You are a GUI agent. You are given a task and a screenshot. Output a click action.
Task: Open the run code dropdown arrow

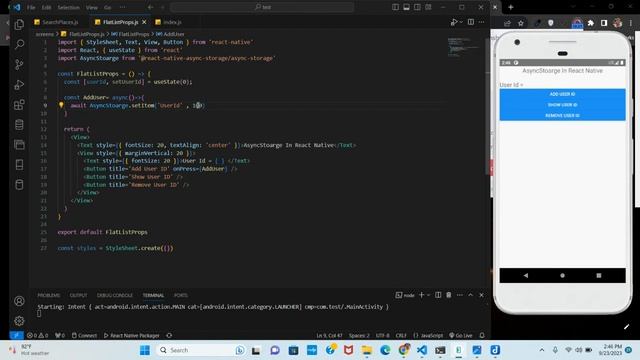461,22
